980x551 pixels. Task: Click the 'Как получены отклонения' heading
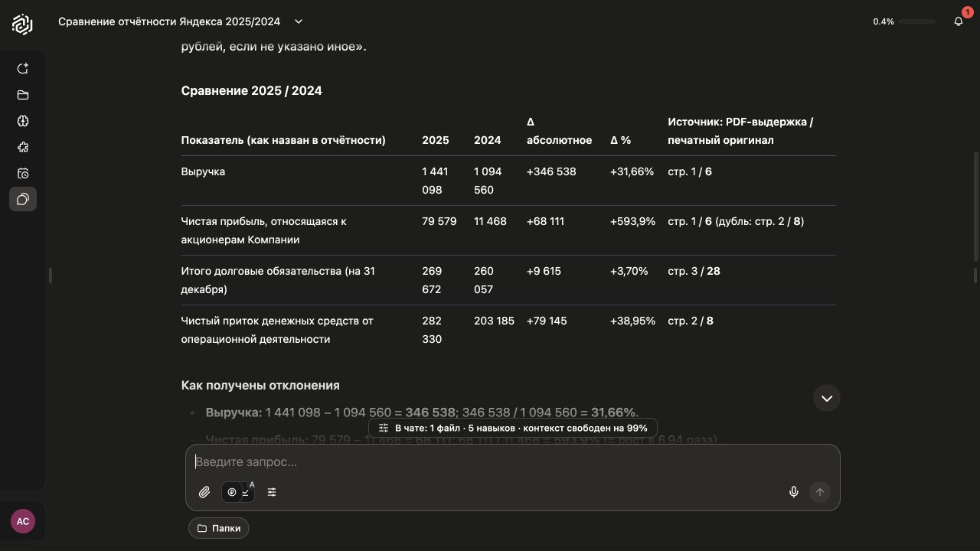pyautogui.click(x=260, y=385)
